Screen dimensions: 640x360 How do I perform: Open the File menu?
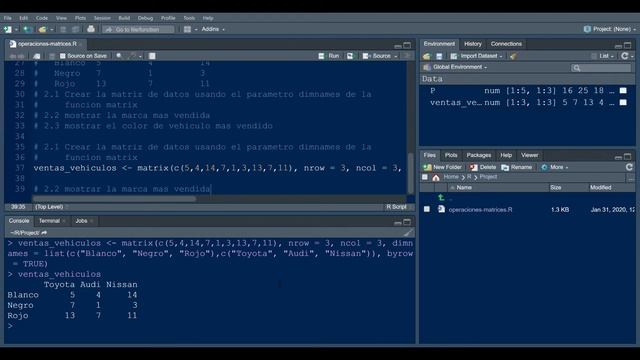coord(8,18)
